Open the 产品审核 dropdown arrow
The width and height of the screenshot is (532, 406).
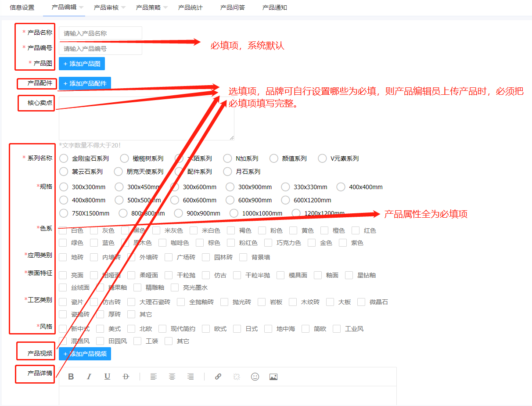coord(123,8)
